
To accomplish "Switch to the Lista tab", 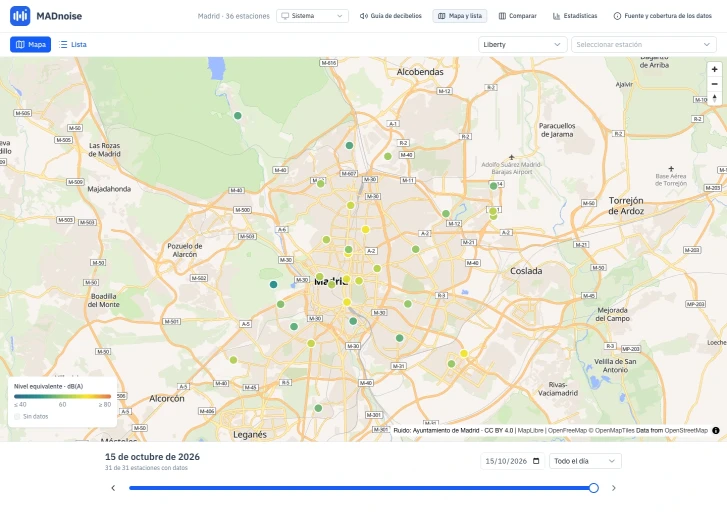I will tap(73, 45).
